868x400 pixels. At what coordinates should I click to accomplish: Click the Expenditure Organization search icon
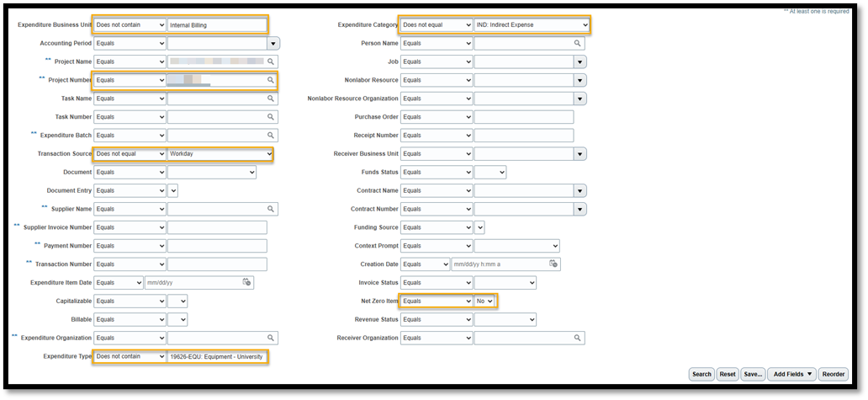pyautogui.click(x=271, y=338)
